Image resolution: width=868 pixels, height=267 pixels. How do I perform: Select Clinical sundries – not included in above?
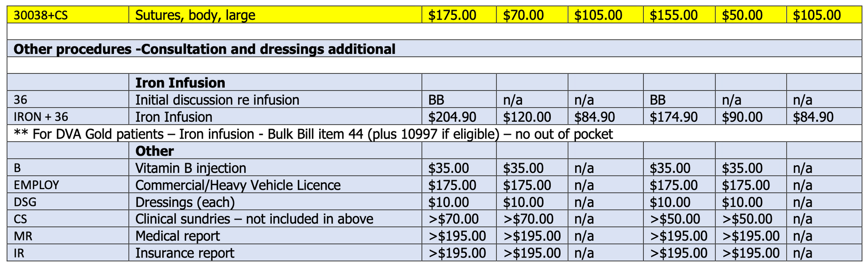254,219
